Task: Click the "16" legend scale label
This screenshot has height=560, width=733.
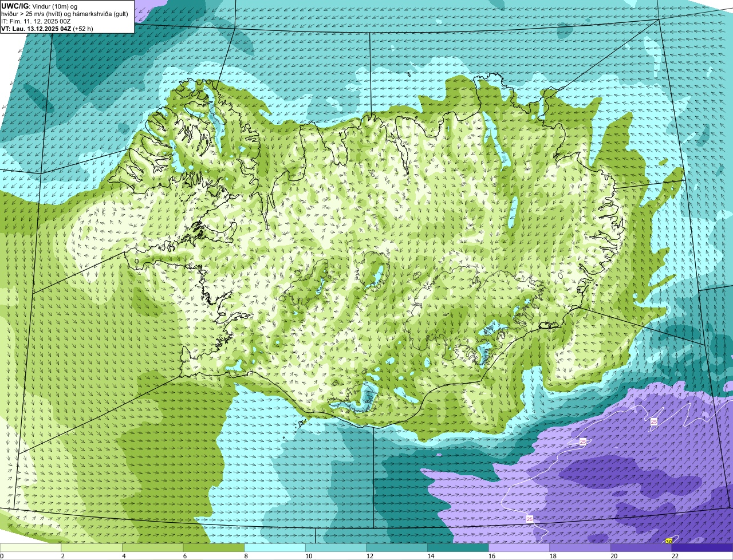Action: click(x=492, y=556)
